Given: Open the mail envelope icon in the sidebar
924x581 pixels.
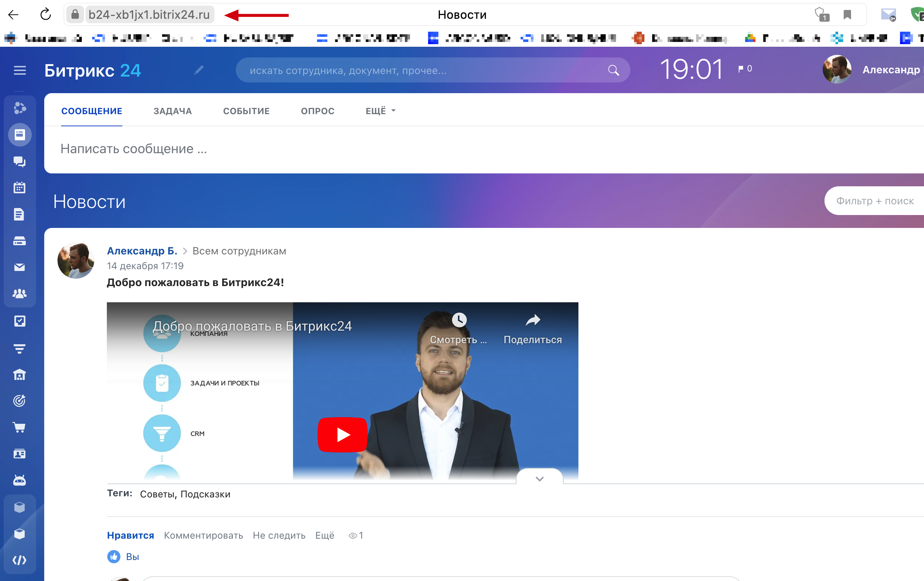Looking at the screenshot, I should (20, 267).
